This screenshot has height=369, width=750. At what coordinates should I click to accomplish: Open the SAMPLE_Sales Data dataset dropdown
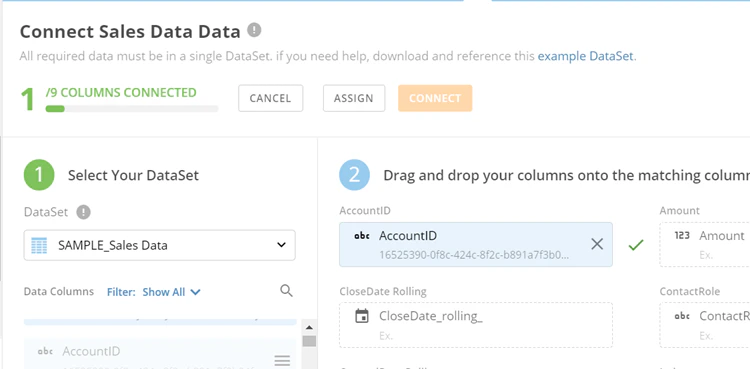point(160,246)
